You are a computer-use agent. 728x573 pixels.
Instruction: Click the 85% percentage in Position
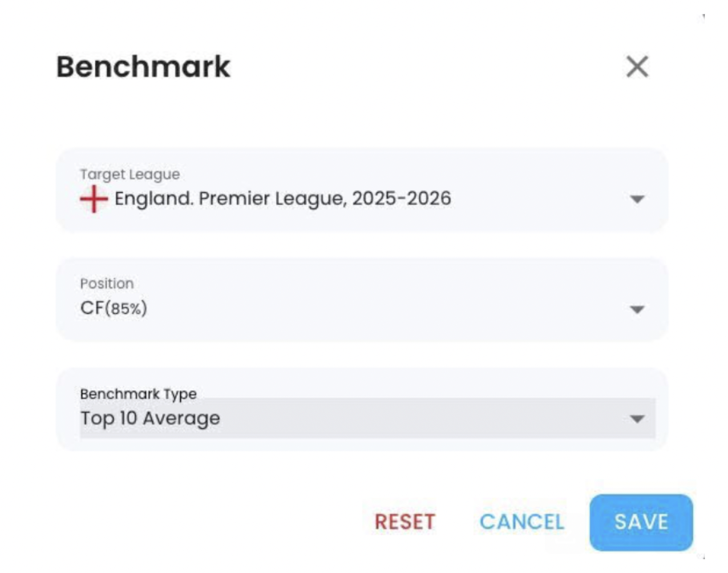tap(126, 309)
